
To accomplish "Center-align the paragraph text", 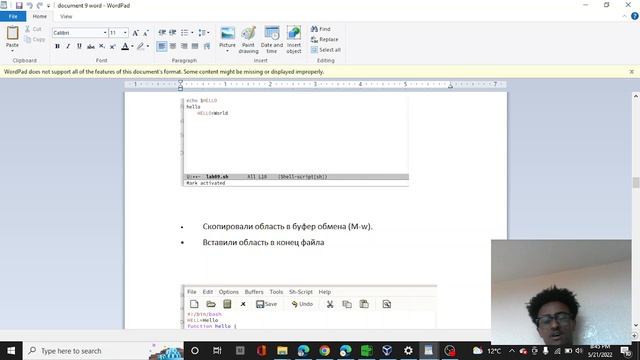I will (173, 46).
